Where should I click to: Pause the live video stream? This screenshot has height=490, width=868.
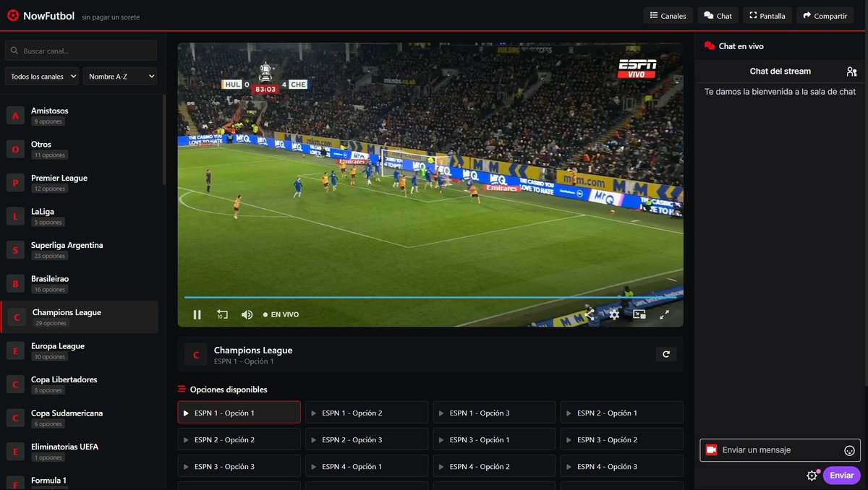197,314
